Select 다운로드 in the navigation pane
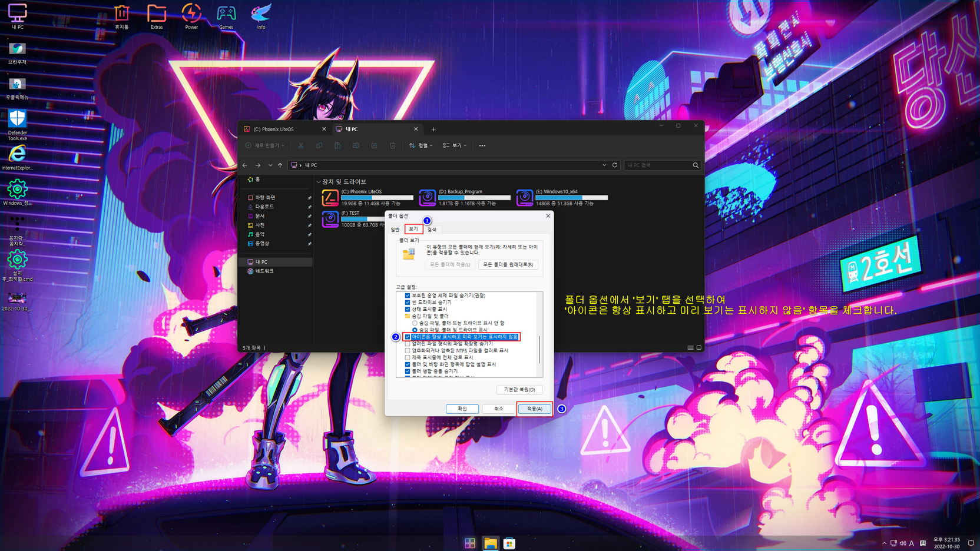The height and width of the screenshot is (551, 980). pos(264,207)
